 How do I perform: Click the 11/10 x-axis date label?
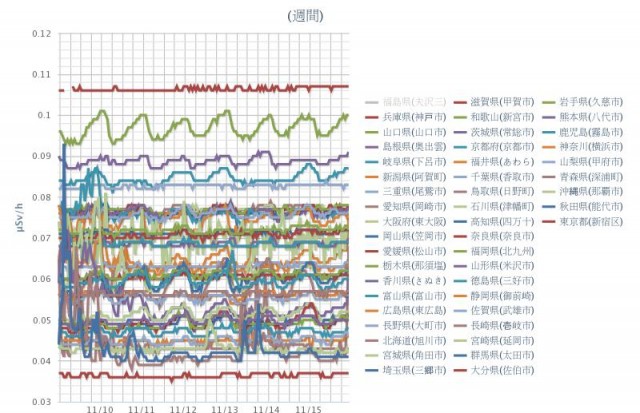(x=100, y=409)
